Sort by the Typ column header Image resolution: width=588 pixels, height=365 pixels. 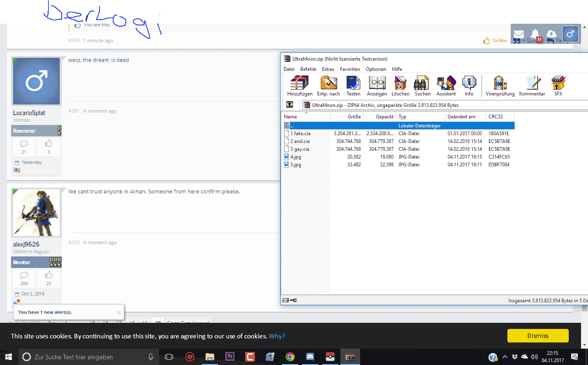[x=420, y=117]
